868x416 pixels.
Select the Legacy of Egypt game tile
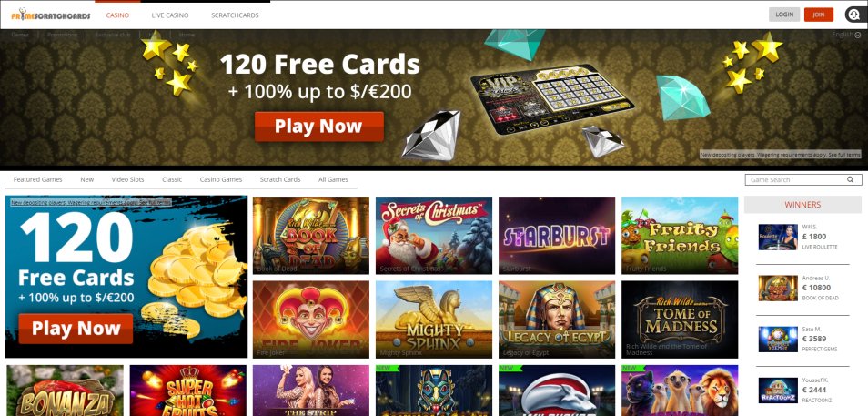point(556,320)
